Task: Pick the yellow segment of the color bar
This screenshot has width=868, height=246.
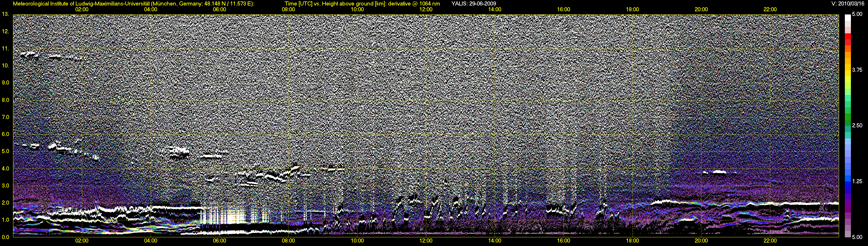Action: pyautogui.click(x=847, y=74)
